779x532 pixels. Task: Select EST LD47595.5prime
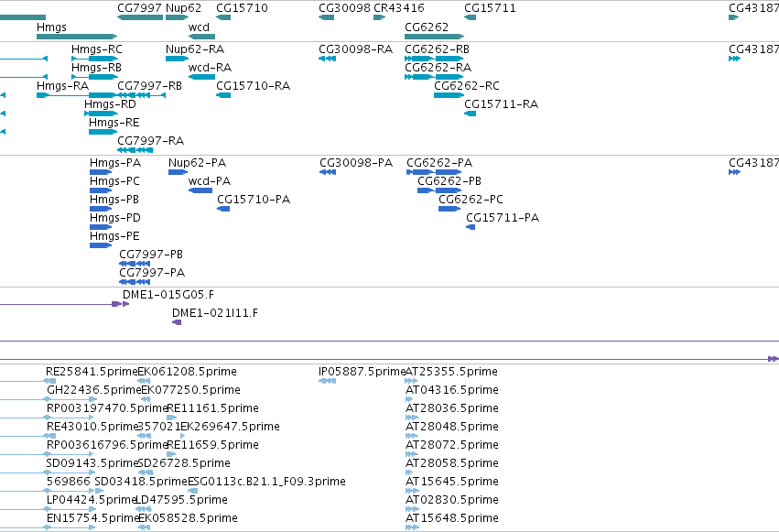point(144,509)
